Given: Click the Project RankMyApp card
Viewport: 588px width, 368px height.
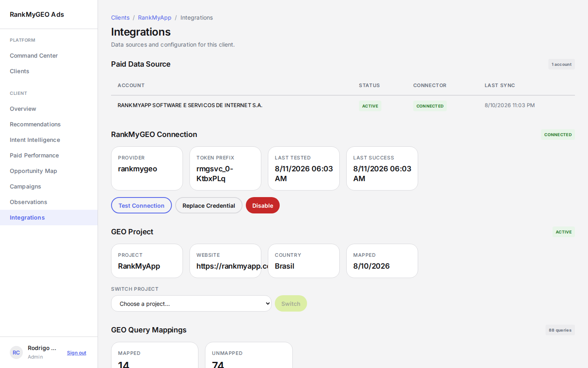Looking at the screenshot, I should tap(147, 261).
